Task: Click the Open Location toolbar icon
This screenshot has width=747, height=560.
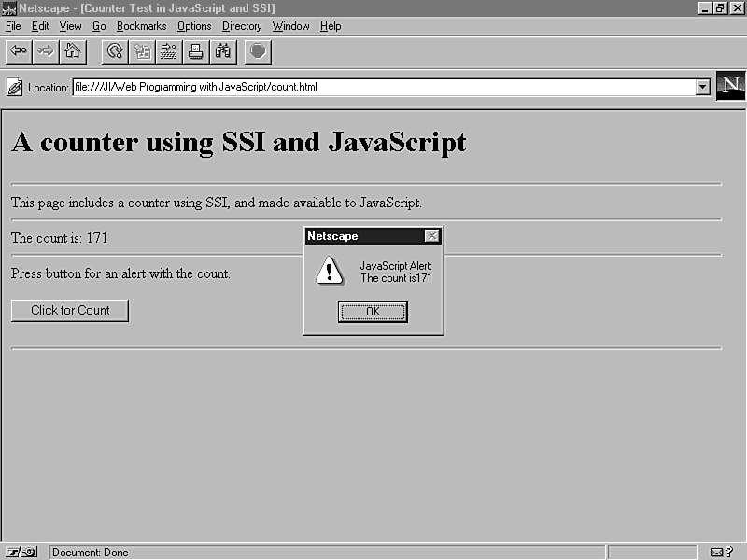Action: click(x=169, y=51)
